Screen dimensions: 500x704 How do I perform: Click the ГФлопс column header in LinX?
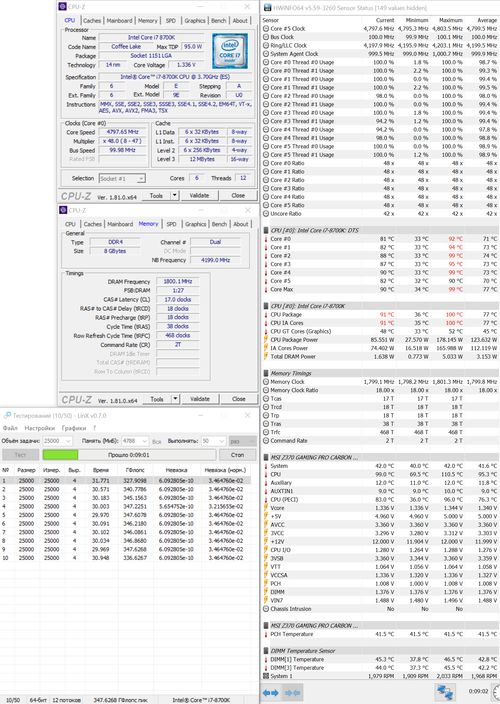[135, 470]
